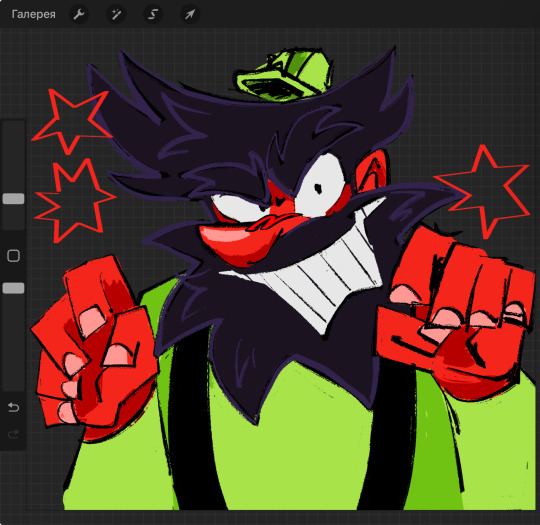Select the Transform arrow tool
Screen dimensions: 540x525
[190, 14]
